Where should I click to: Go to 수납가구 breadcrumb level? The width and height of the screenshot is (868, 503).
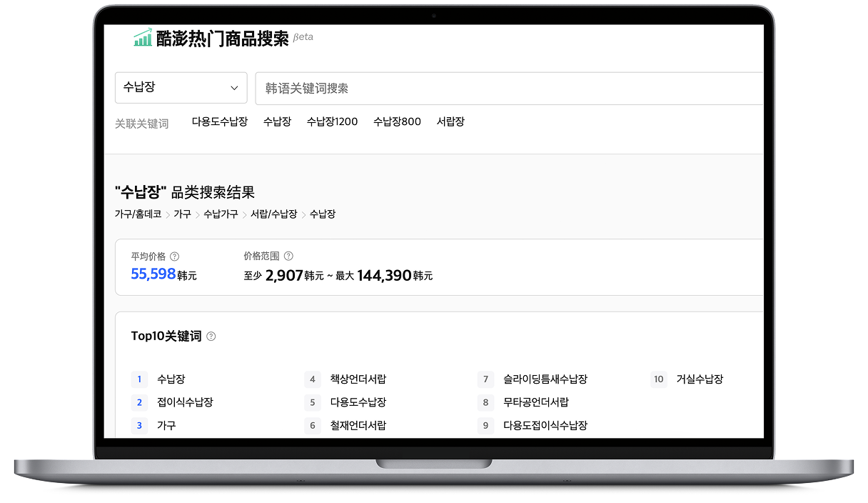(x=221, y=214)
